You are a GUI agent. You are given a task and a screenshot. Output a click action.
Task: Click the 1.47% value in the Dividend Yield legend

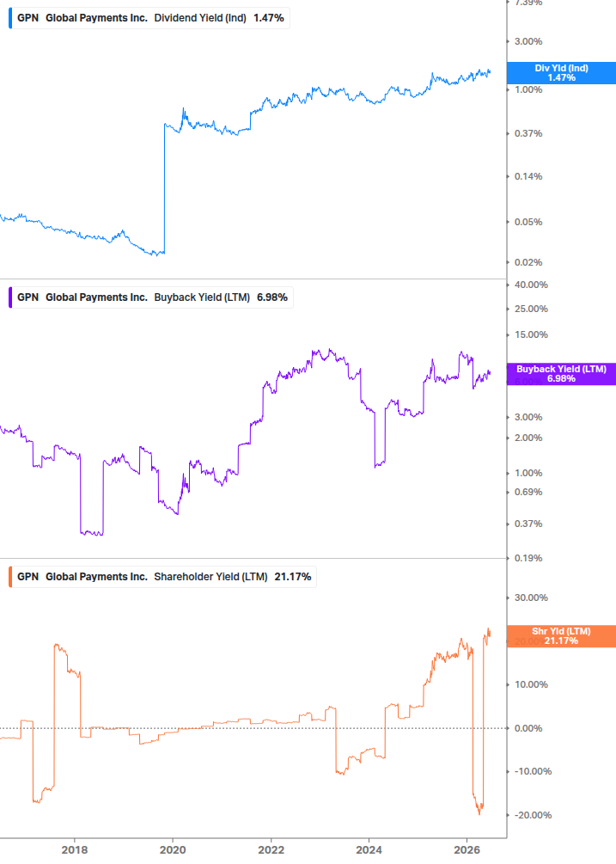[269, 18]
